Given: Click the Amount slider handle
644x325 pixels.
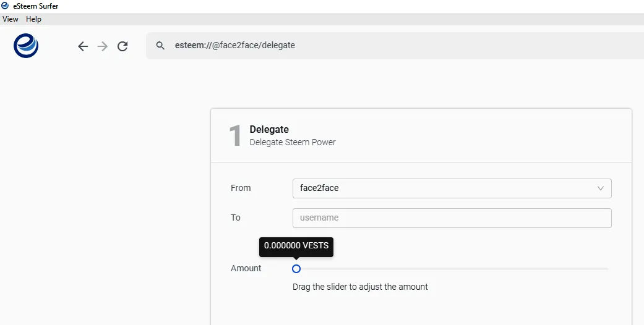Looking at the screenshot, I should pyautogui.click(x=296, y=269).
